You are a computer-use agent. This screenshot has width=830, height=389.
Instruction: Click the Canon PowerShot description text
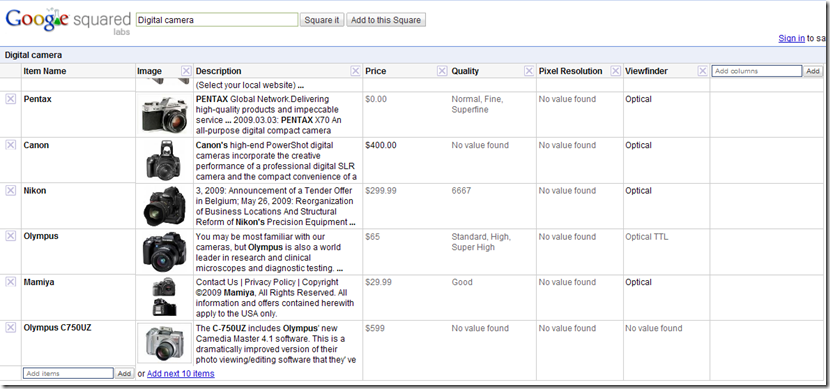click(x=276, y=161)
